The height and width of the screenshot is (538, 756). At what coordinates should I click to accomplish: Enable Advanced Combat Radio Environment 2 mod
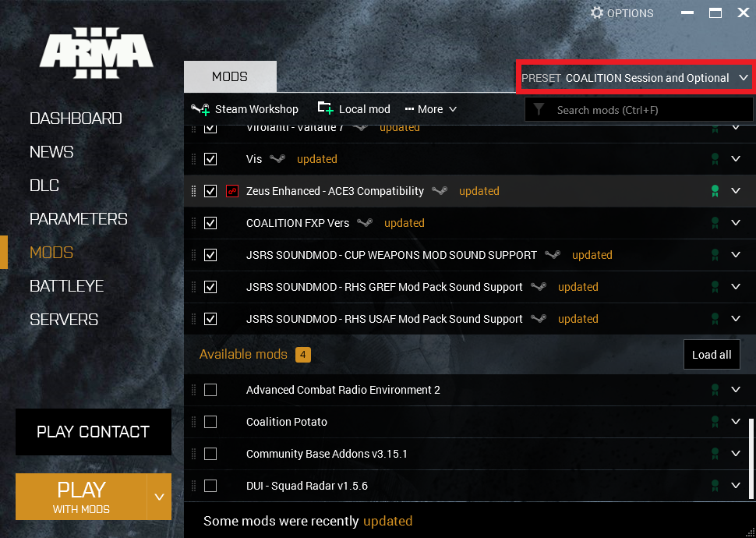(x=210, y=390)
